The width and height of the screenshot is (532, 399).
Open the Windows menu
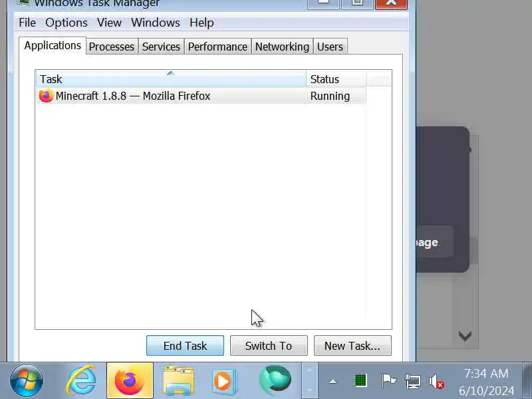pos(156,23)
